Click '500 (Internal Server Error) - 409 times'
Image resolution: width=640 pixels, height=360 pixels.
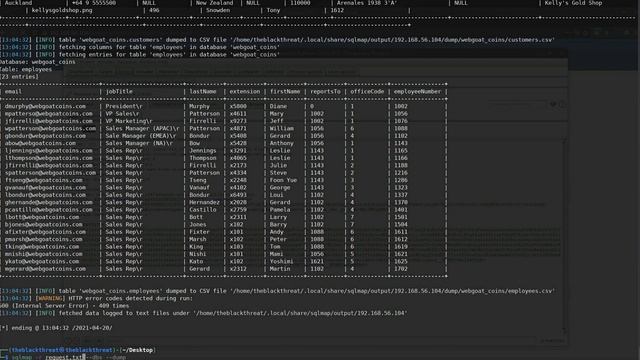pyautogui.click(x=64, y=306)
